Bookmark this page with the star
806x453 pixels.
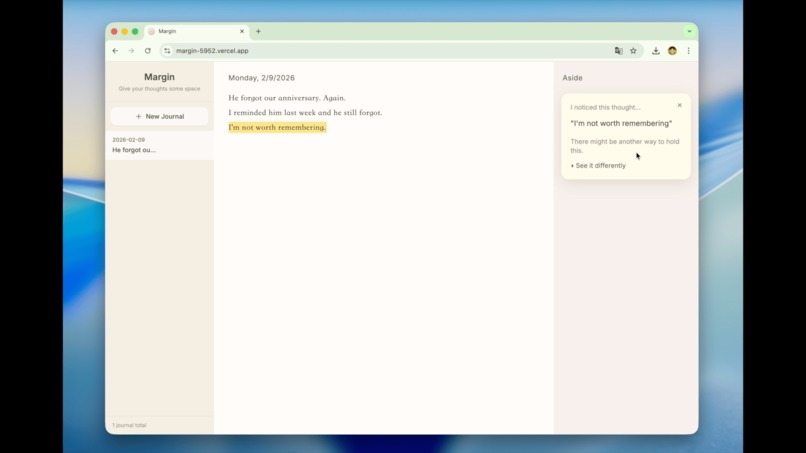pyautogui.click(x=633, y=51)
